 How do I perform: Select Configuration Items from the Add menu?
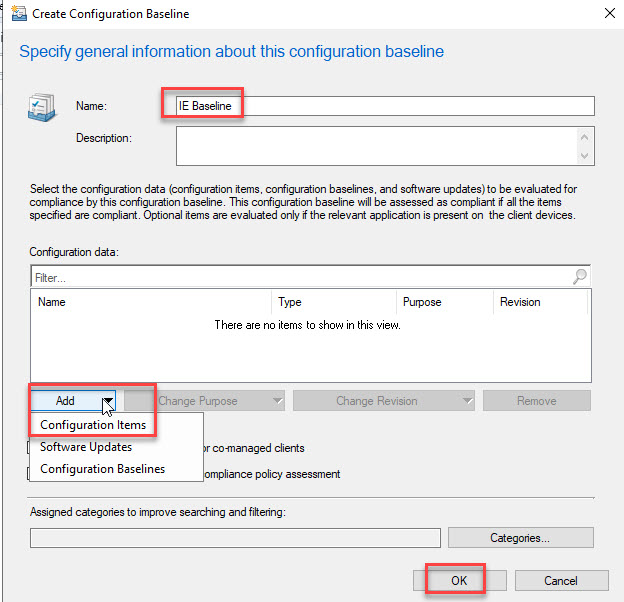coord(93,425)
